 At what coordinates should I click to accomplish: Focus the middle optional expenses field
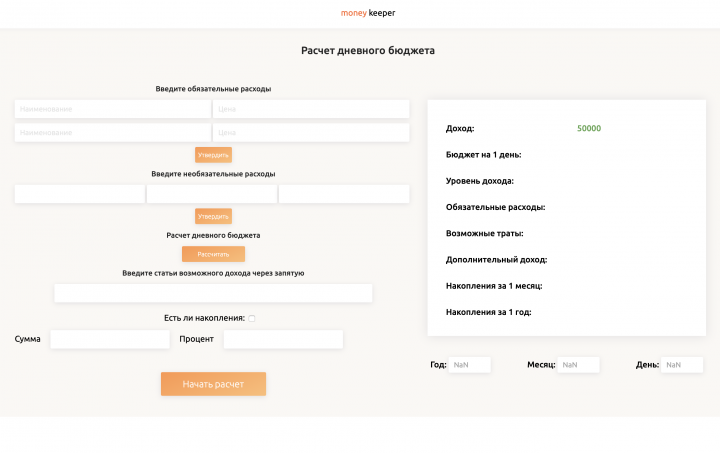212,194
